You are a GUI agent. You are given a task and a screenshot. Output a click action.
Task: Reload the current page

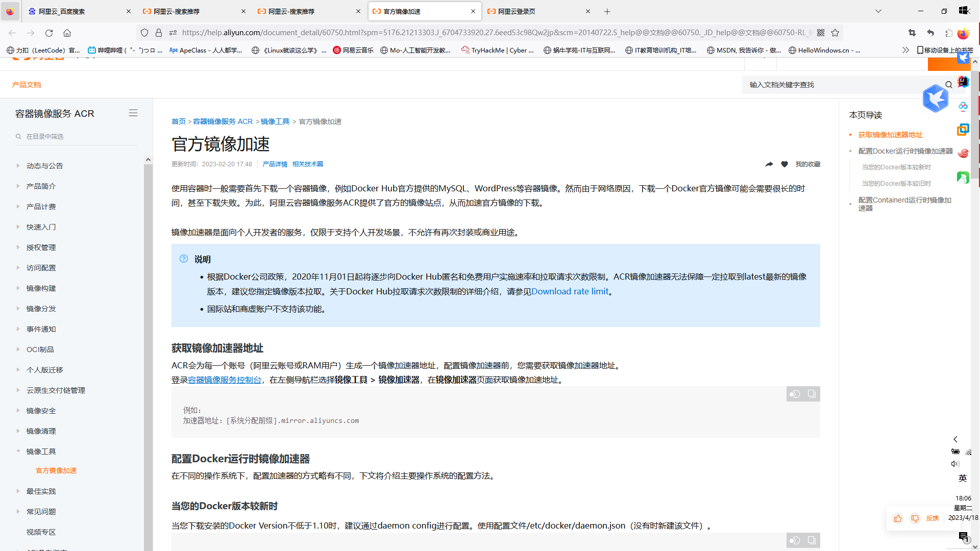pos(49,33)
